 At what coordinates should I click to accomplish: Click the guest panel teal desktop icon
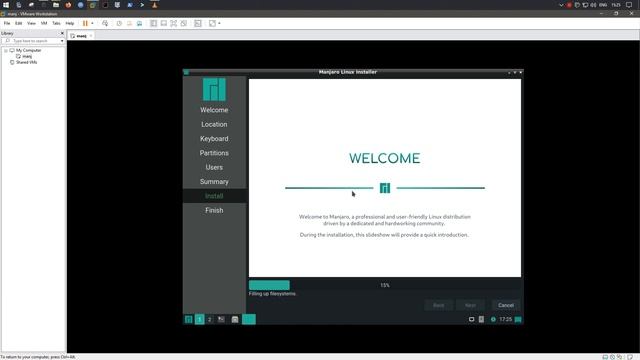coord(518,319)
